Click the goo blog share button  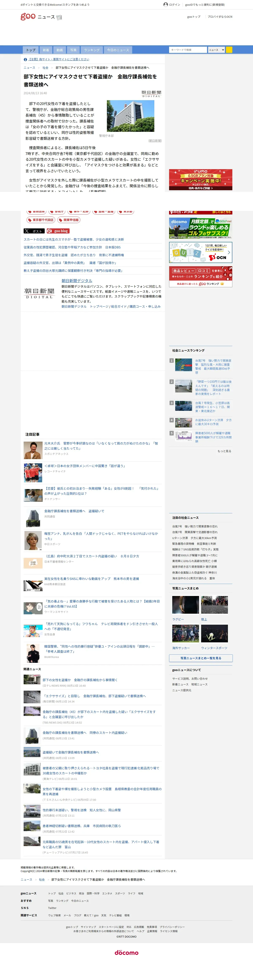[58, 231]
